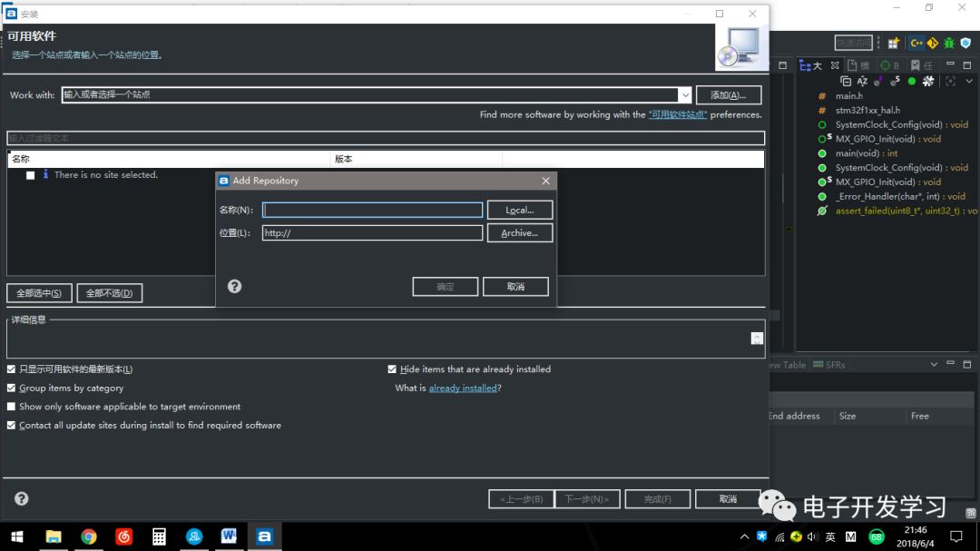This screenshot has width=980, height=551.
Task: Open the notification center icon
Action: point(955,536)
